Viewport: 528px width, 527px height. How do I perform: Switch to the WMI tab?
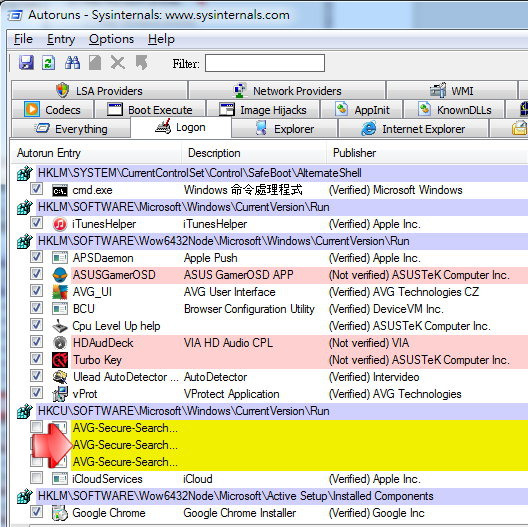pos(452,90)
